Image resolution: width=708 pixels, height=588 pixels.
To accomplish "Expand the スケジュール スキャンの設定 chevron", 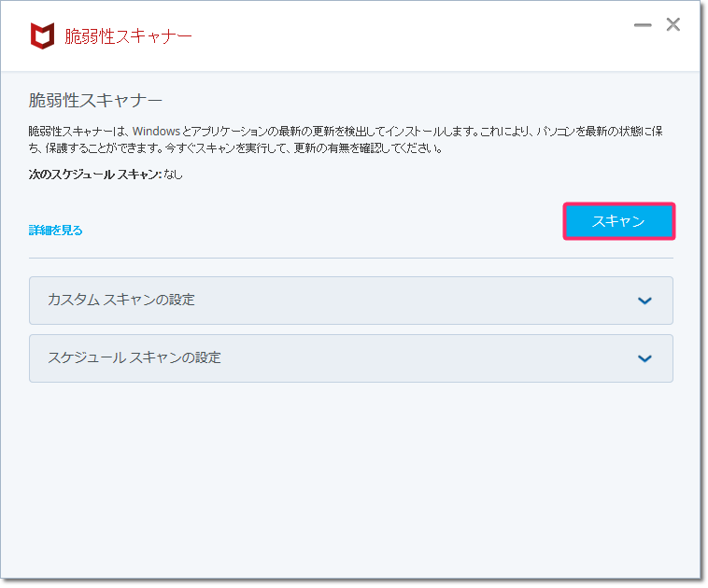I will click(644, 358).
